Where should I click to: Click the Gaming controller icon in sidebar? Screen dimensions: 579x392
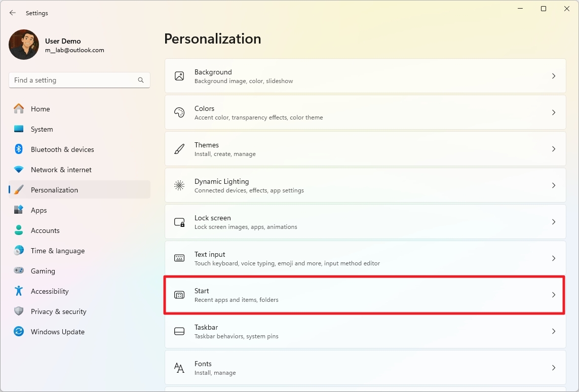[x=19, y=271]
